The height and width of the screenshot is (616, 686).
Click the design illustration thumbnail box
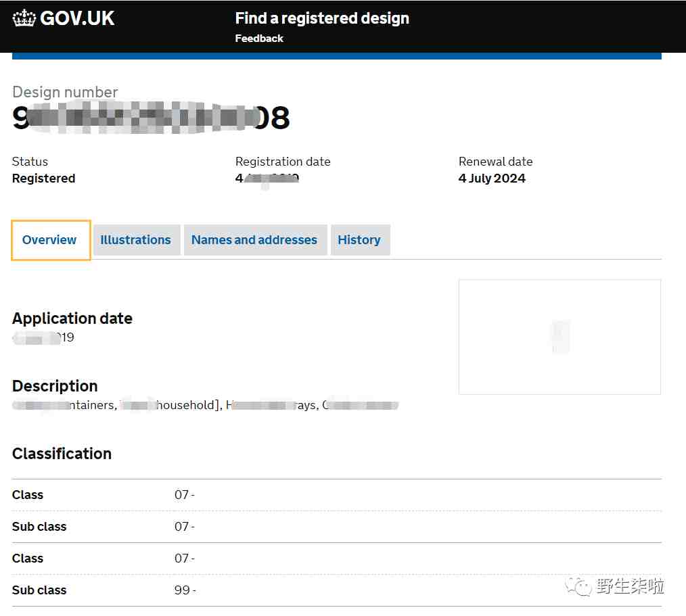(x=559, y=337)
